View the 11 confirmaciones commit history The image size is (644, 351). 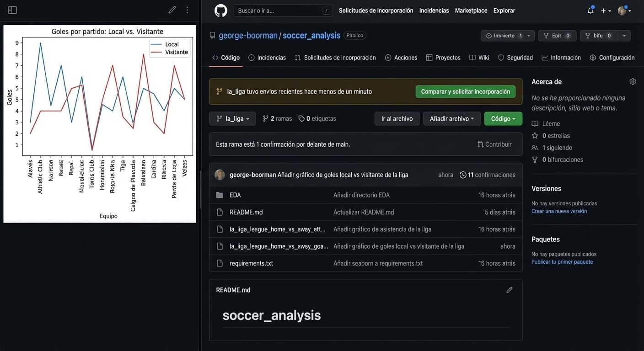[x=488, y=175]
